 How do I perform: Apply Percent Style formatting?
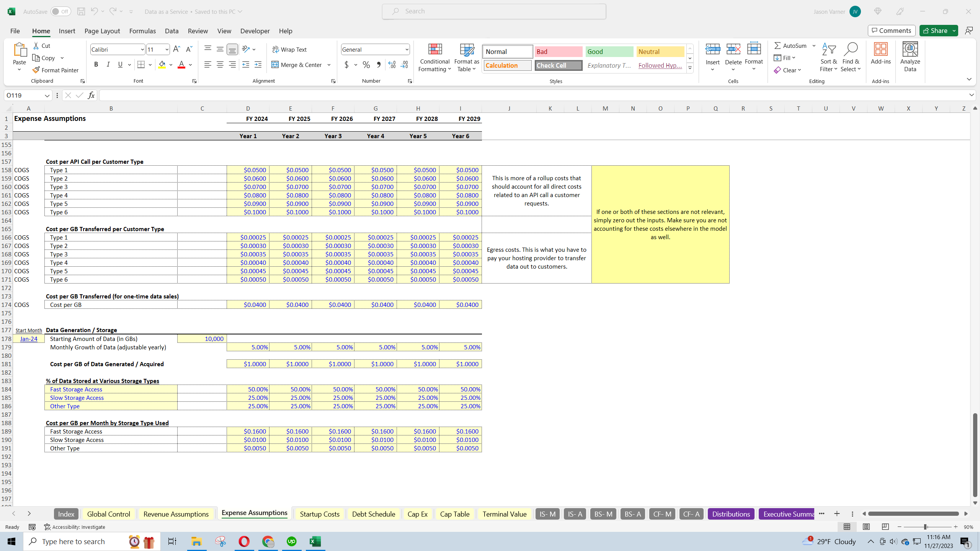[x=366, y=65]
